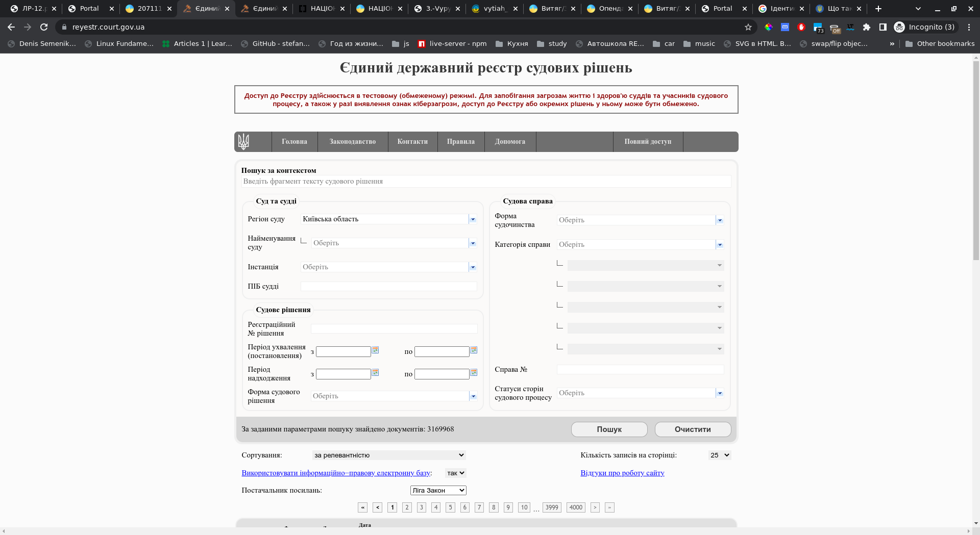Open calendar for decision period end date

coord(474,350)
